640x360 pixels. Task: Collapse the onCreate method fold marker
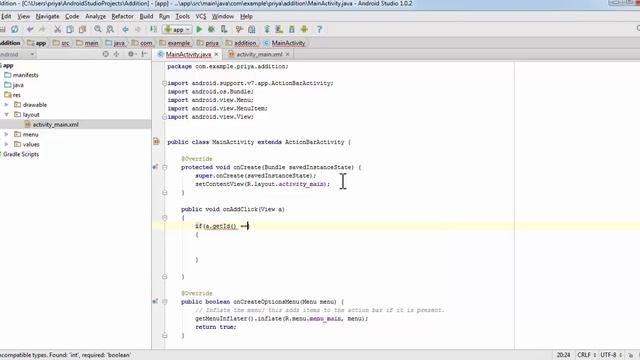[x=164, y=167]
